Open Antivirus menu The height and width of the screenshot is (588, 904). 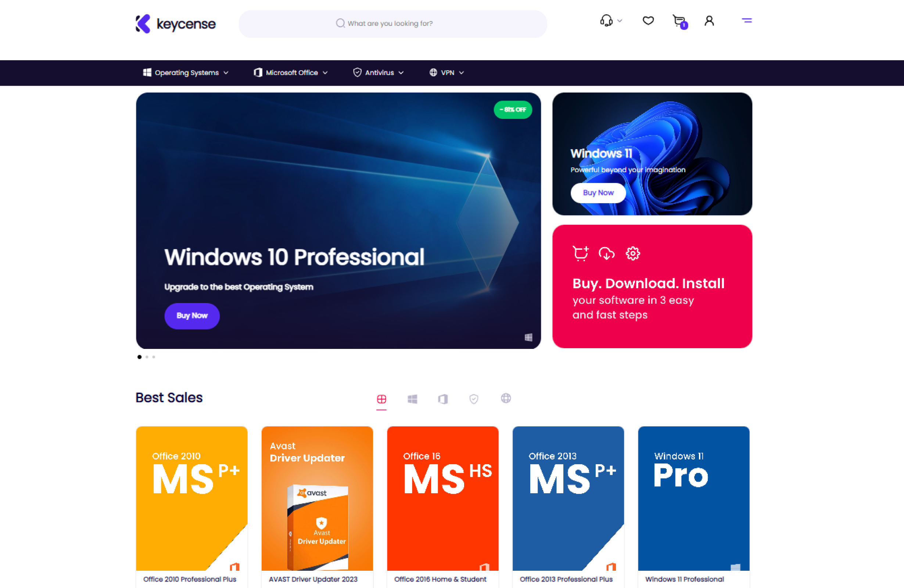pos(379,72)
